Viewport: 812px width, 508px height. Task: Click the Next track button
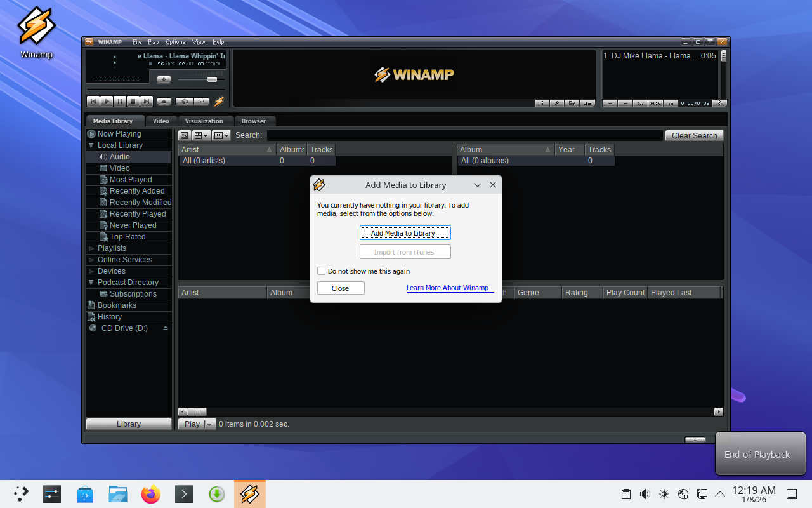click(x=147, y=101)
